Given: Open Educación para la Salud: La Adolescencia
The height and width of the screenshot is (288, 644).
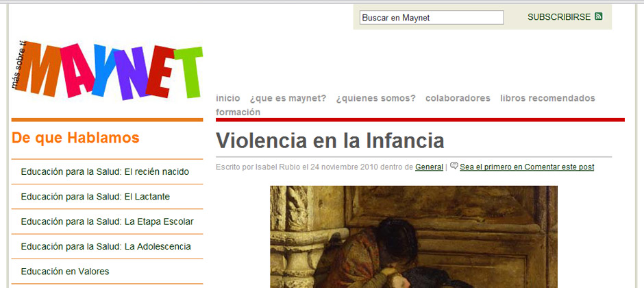Looking at the screenshot, I should tap(107, 247).
